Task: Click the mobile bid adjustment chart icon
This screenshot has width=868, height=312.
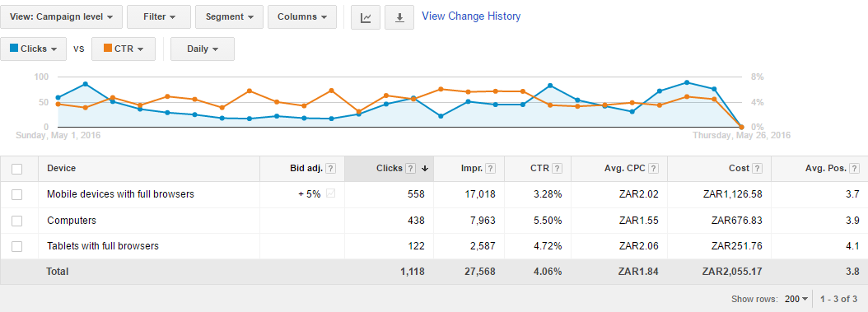Action: click(330, 193)
